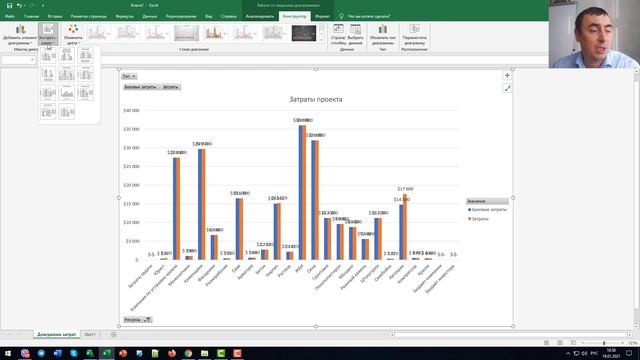Click the horizontal scrollbar track

[x=511, y=335]
